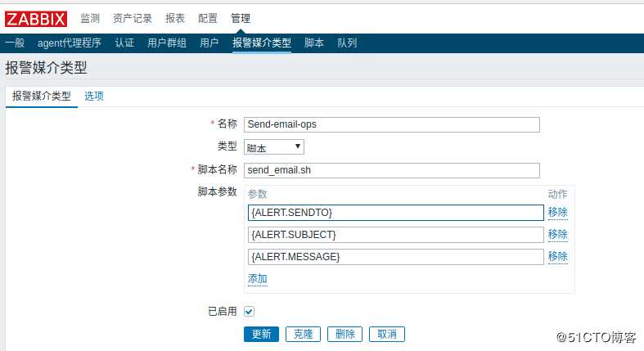Open the 监测 menu
The image size is (644, 351).
pyautogui.click(x=90, y=18)
